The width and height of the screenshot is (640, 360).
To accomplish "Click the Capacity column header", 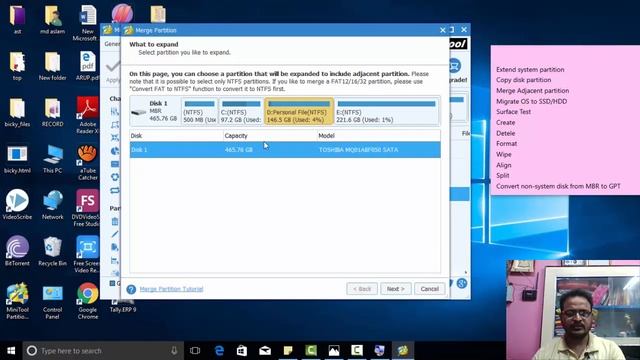I will 270,136.
